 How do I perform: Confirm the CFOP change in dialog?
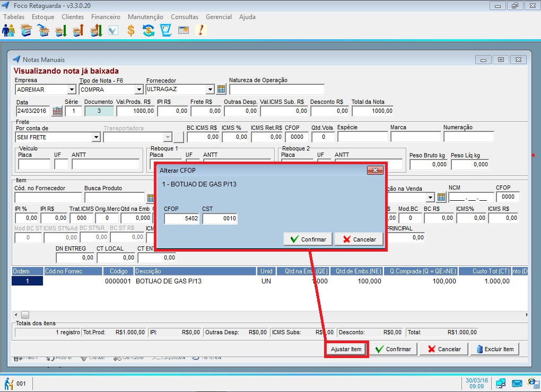308,239
